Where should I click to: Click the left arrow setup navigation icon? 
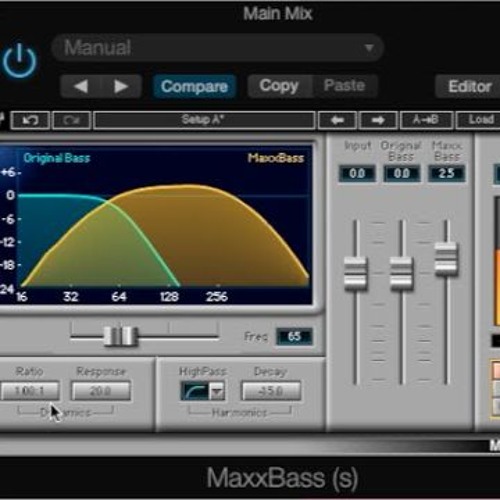click(x=337, y=120)
